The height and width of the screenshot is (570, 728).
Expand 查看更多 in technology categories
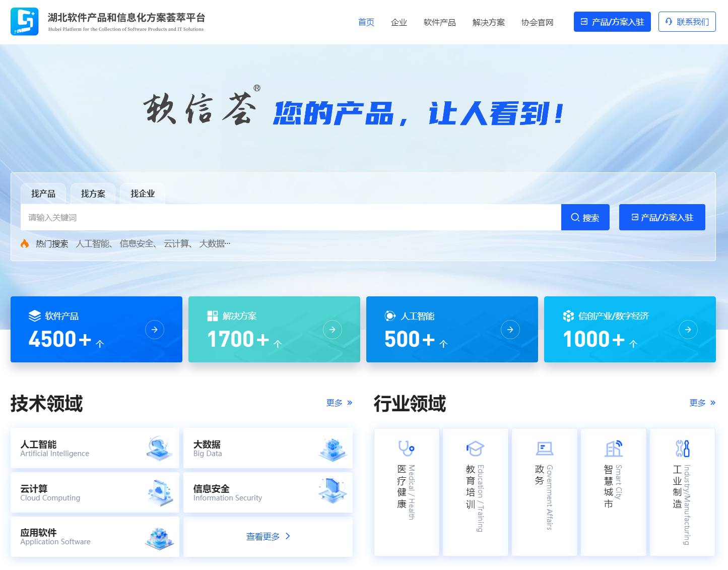tap(268, 537)
